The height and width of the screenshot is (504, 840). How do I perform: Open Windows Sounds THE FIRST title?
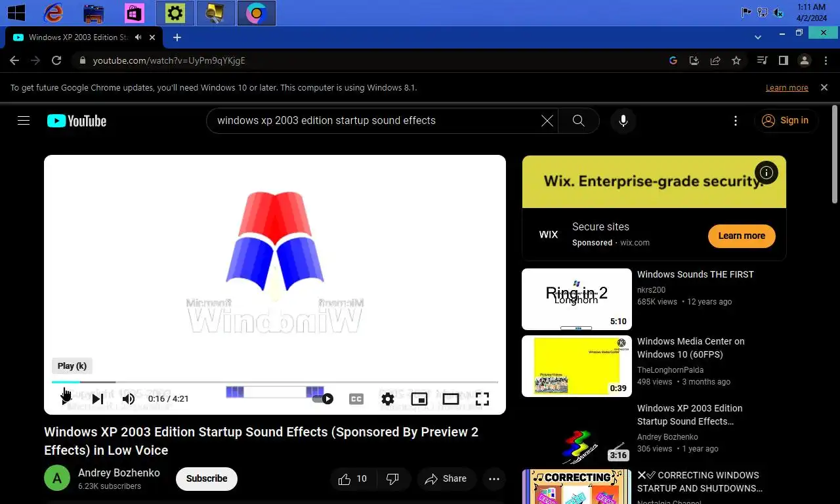[x=696, y=275]
